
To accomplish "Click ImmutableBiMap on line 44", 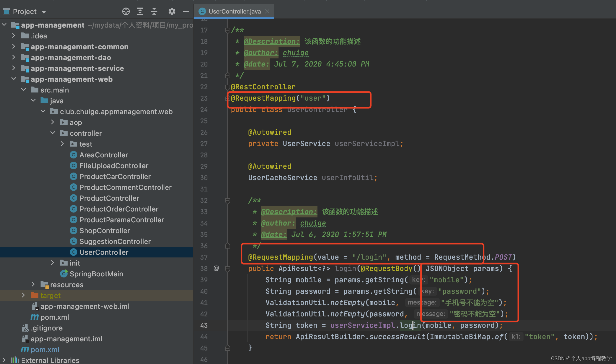I will click(460, 337).
